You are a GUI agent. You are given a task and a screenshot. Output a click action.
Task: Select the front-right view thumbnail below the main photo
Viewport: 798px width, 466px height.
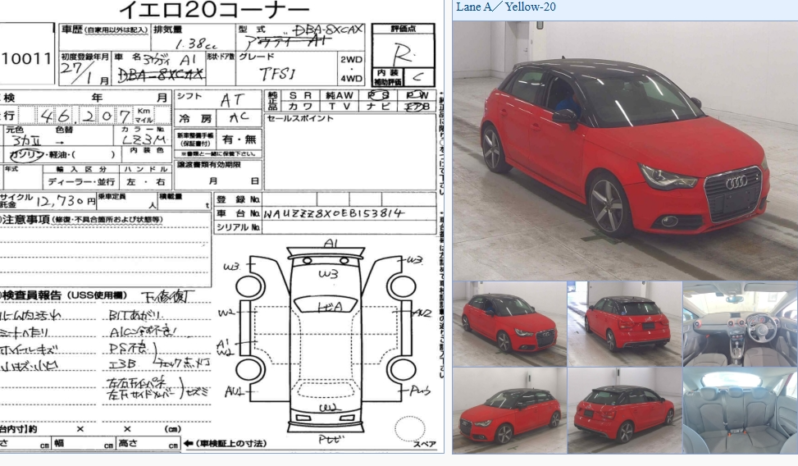(509, 324)
